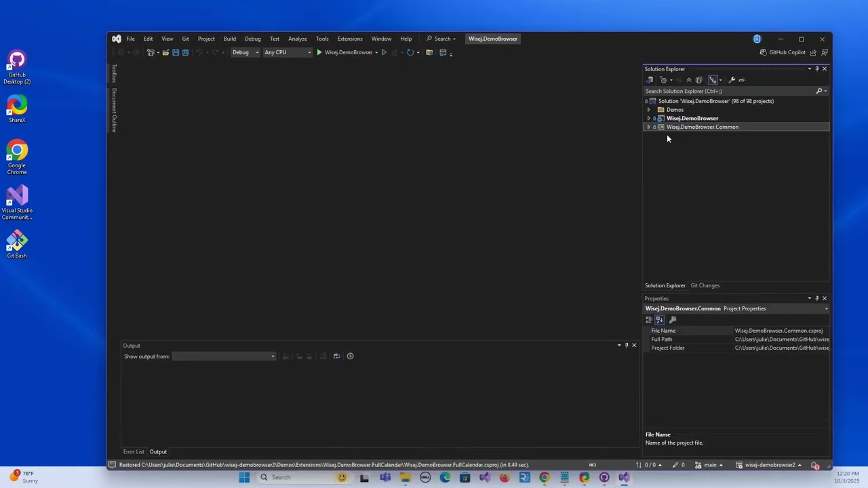The image size is (868, 488).
Task: Select Solution 'Wisej.DemoBrowser' root node
Action: pyautogui.click(x=715, y=101)
